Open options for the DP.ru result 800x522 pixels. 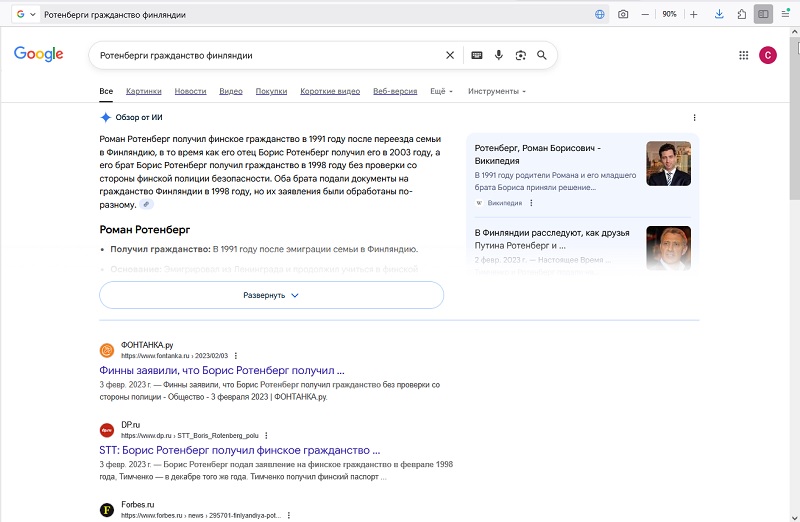pyautogui.click(x=266, y=436)
